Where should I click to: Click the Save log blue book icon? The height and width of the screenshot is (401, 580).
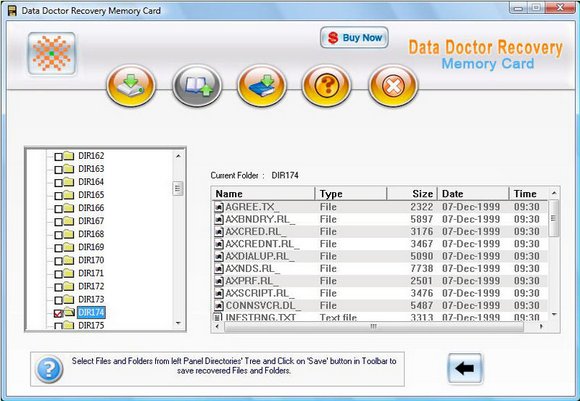click(262, 85)
